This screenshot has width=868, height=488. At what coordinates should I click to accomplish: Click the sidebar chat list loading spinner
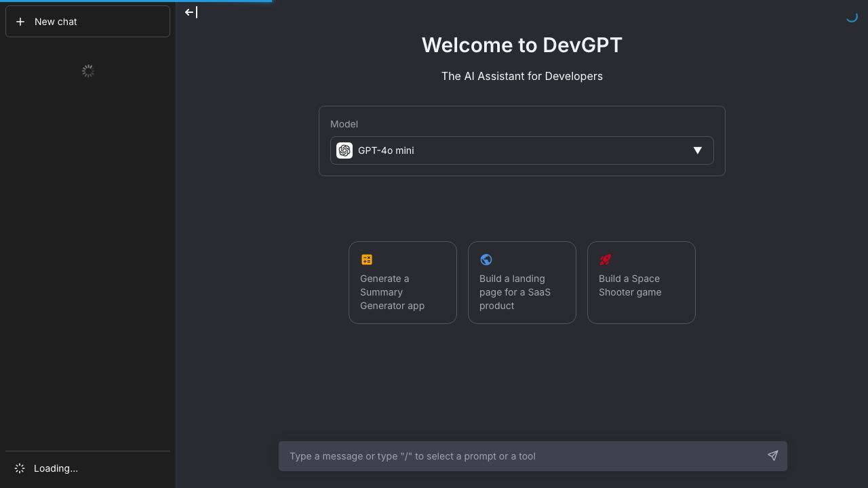[88, 71]
